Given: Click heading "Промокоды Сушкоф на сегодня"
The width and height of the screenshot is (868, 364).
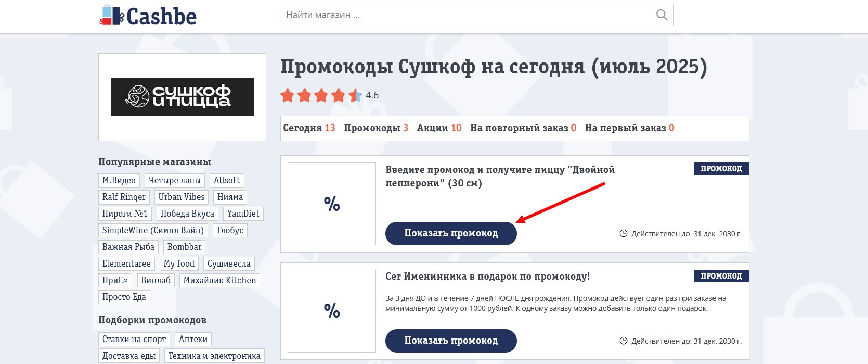Looking at the screenshot, I should (494, 67).
